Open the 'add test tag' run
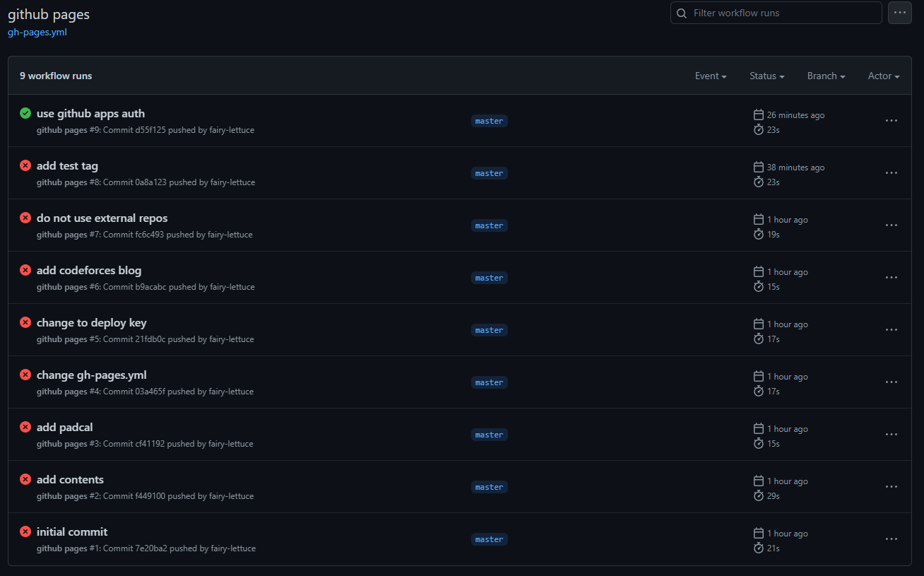 [67, 165]
